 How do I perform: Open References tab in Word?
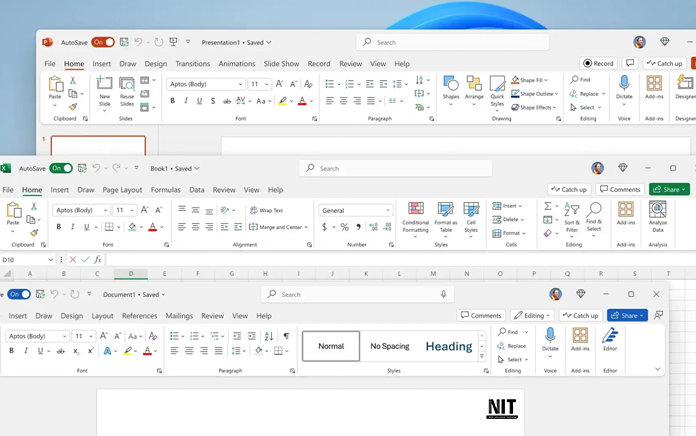point(139,316)
